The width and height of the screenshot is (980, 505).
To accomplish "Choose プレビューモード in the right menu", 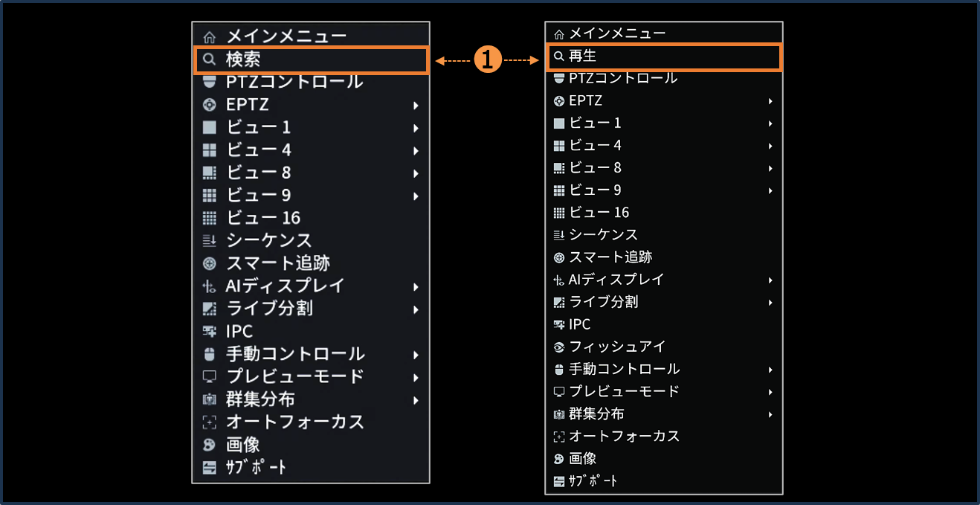I will point(624,391).
